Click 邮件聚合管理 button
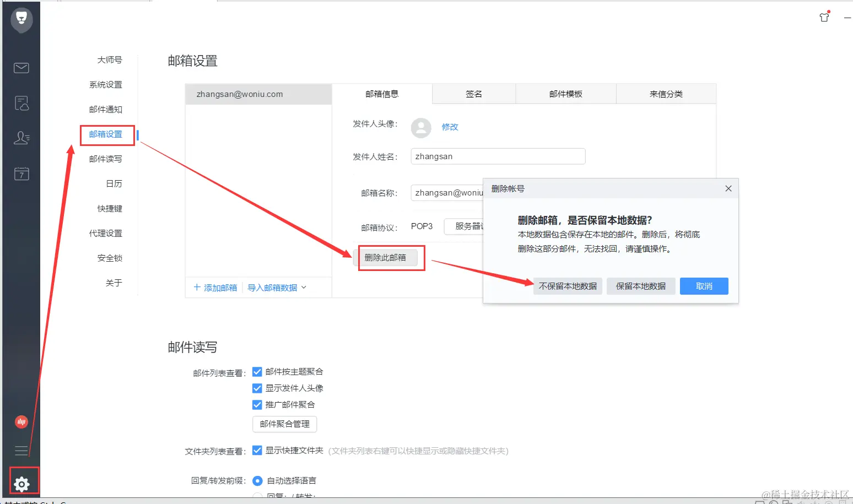This screenshot has height=504, width=853. pyautogui.click(x=285, y=424)
